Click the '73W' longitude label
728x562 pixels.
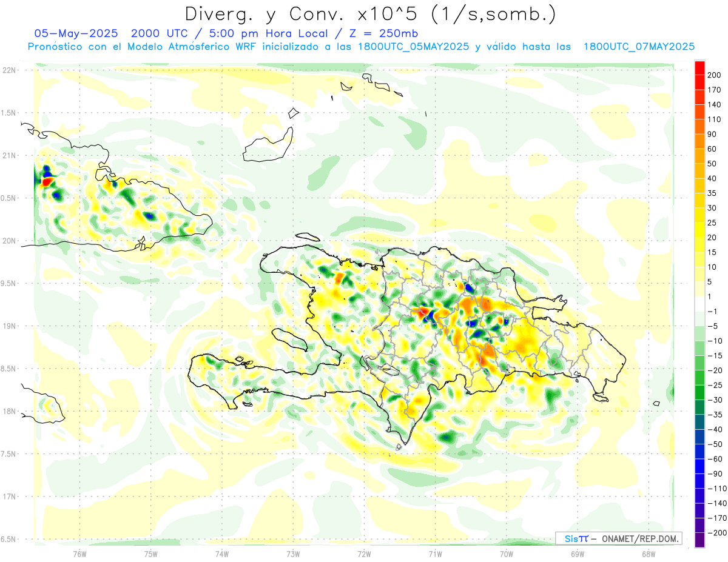[x=292, y=553]
